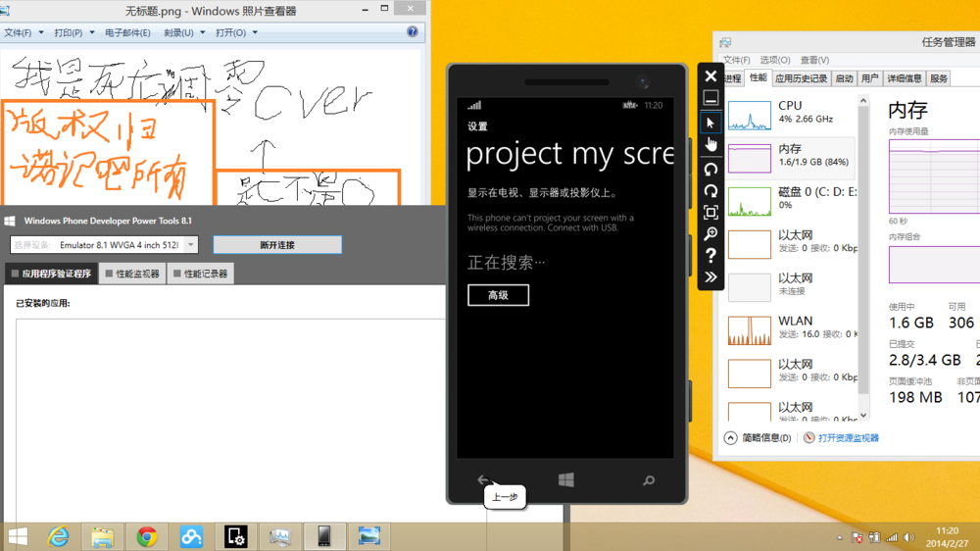Click the volume icon in system tray
The height and width of the screenshot is (551, 980).
pos(908,537)
